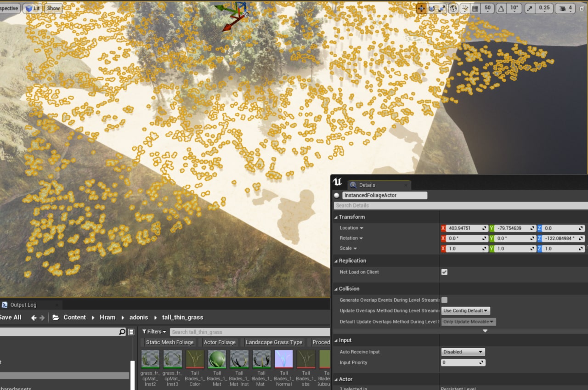Navigate to adonis breadcrumb folder
The height and width of the screenshot is (390, 588).
[x=139, y=317]
